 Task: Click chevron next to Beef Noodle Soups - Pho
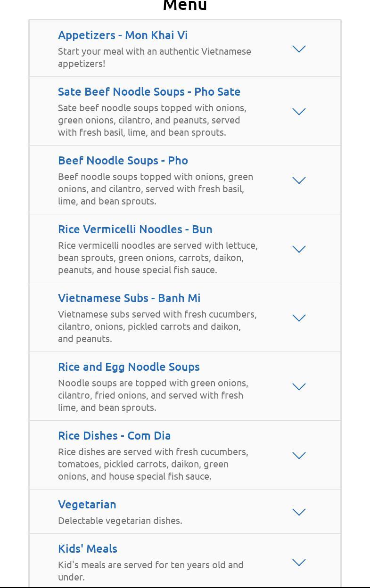click(299, 180)
